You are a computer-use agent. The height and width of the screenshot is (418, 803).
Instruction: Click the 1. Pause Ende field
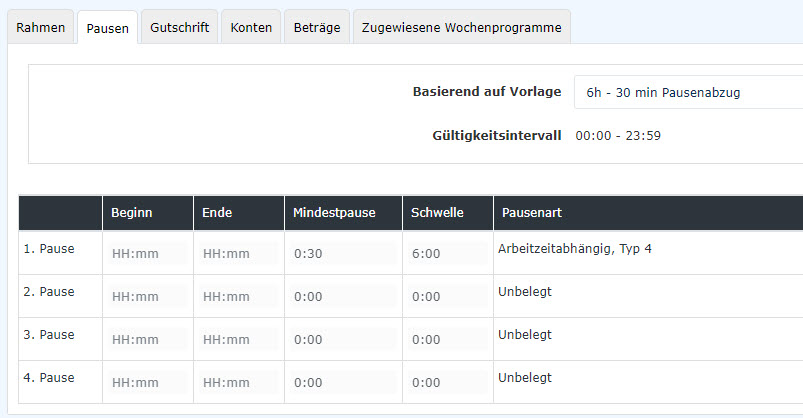[238, 254]
